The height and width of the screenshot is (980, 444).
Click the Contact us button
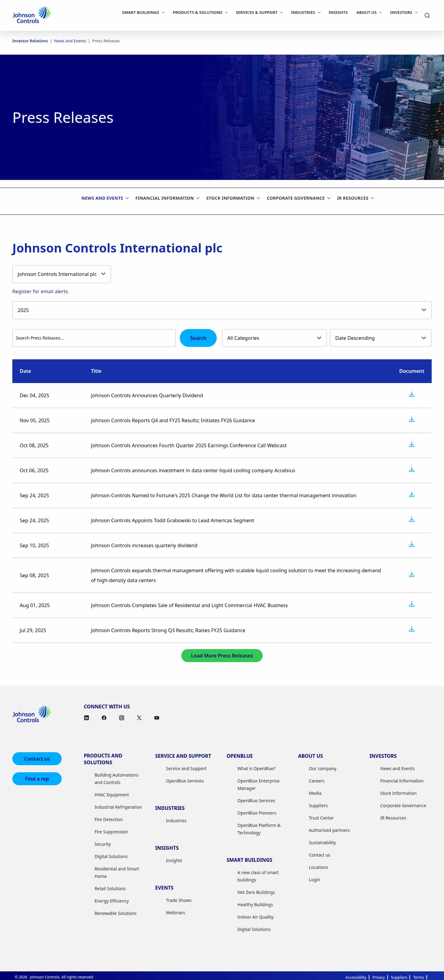[37, 759]
